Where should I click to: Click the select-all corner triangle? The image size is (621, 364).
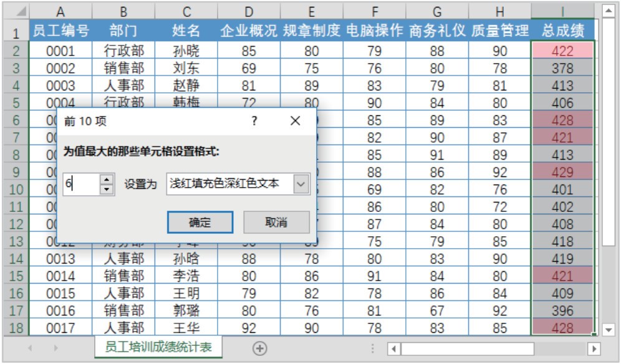tap(17, 11)
